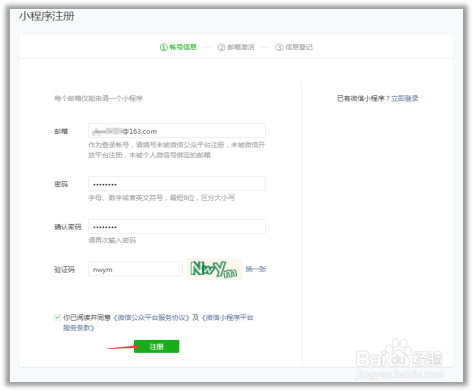Click the 请再次输入密码 hint text
The width and height of the screenshot is (473, 392).
coord(112,240)
